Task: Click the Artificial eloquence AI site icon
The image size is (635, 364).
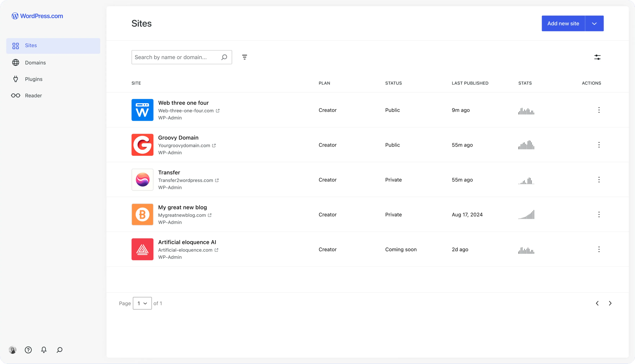Action: point(142,249)
